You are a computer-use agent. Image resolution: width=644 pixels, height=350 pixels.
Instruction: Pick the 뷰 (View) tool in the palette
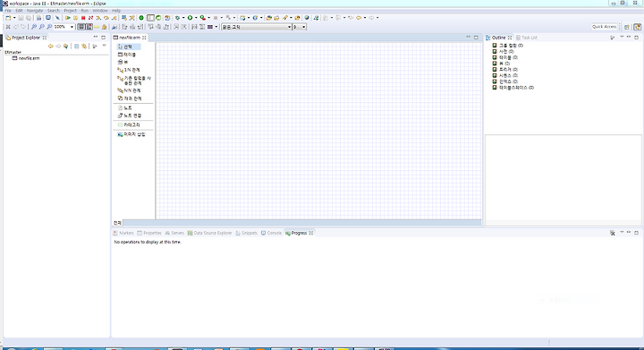123,62
